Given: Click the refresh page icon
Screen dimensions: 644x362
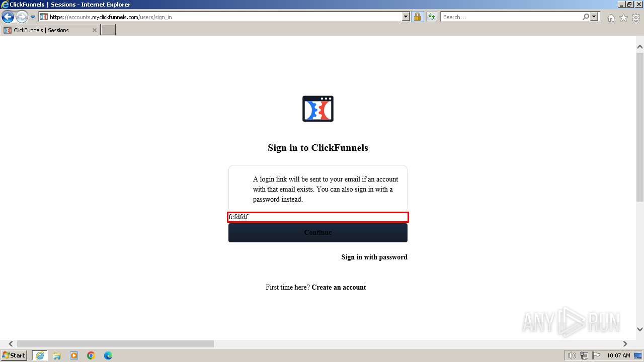Looking at the screenshot, I should pos(432,17).
